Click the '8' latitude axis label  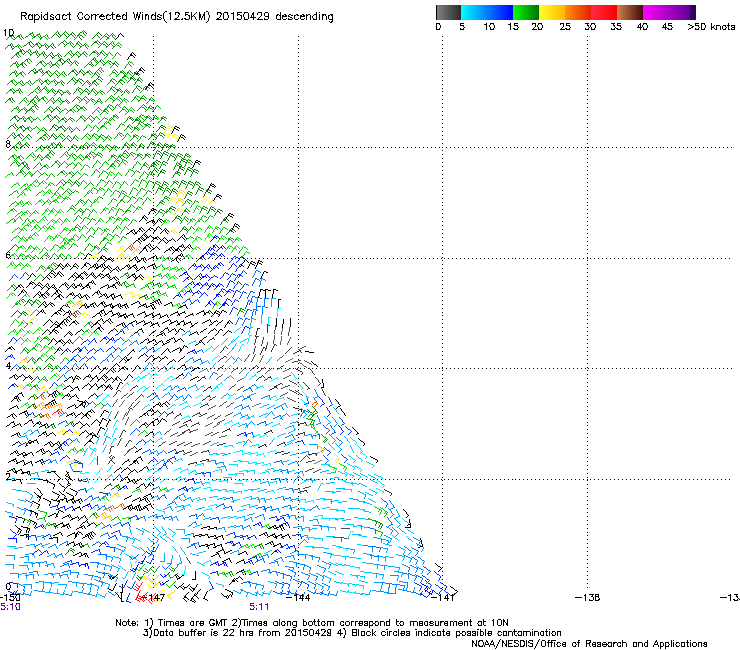(x=8, y=144)
